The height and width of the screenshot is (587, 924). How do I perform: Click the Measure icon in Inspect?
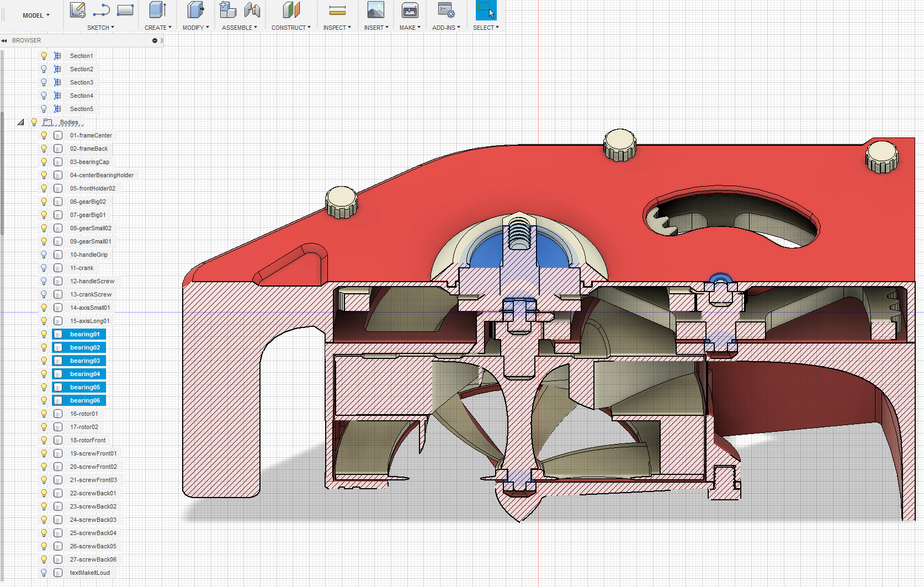coord(337,10)
